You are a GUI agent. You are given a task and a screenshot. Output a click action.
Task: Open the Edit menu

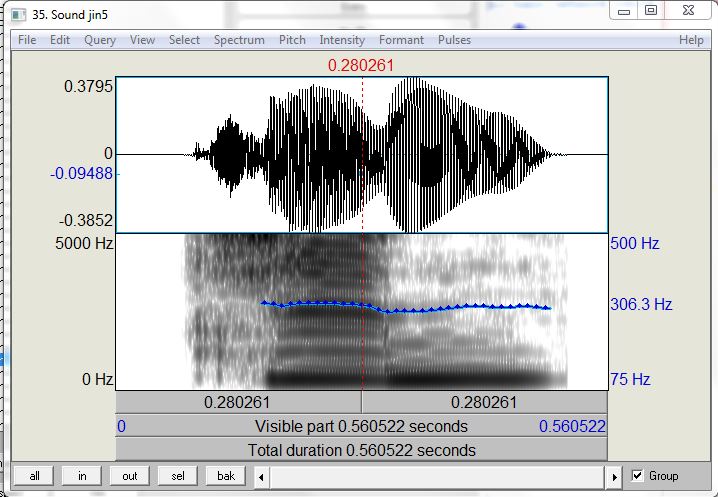tap(60, 40)
